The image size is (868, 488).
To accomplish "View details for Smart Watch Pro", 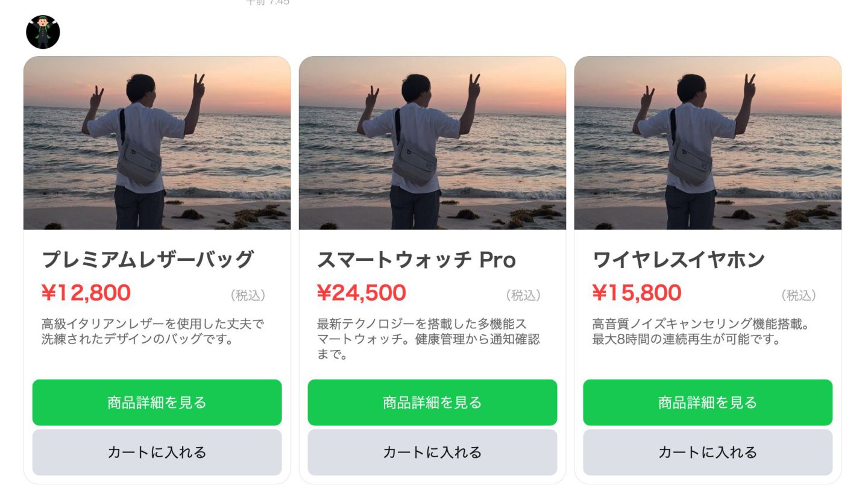I will click(x=432, y=402).
